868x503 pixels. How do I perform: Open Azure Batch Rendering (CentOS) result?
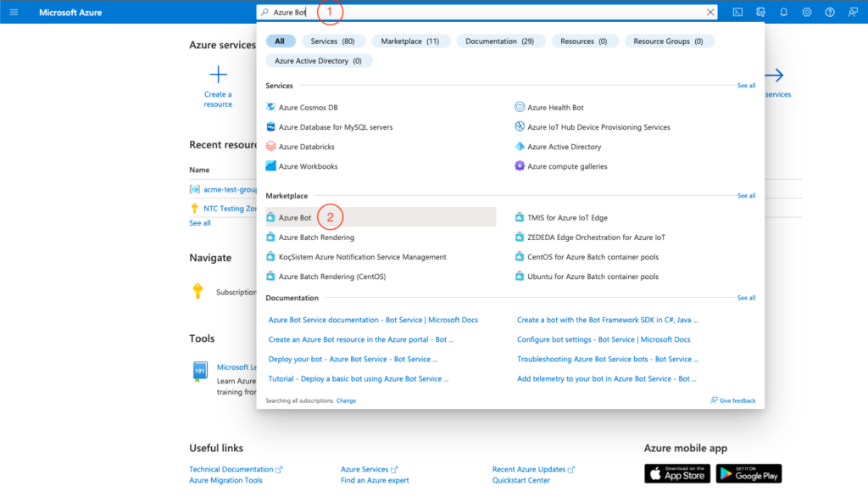(x=332, y=277)
